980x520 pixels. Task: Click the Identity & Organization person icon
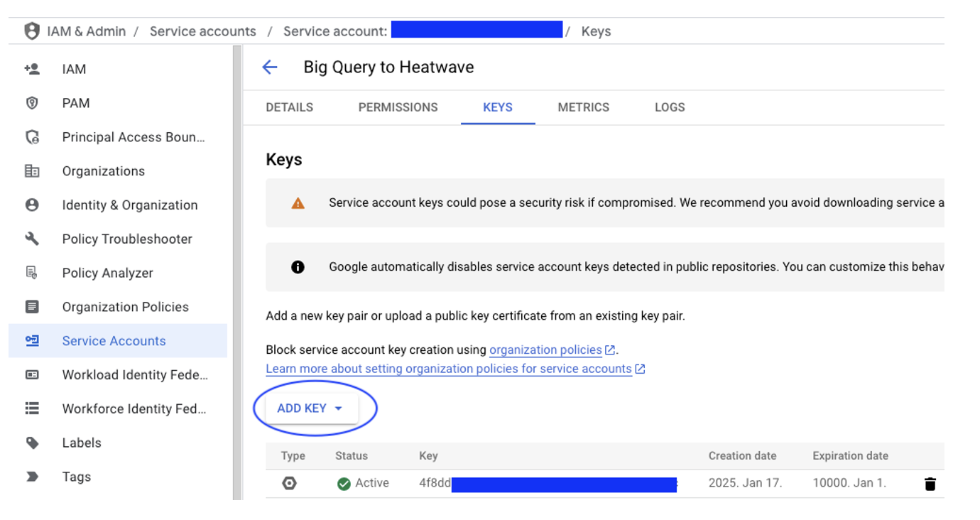[x=32, y=205]
